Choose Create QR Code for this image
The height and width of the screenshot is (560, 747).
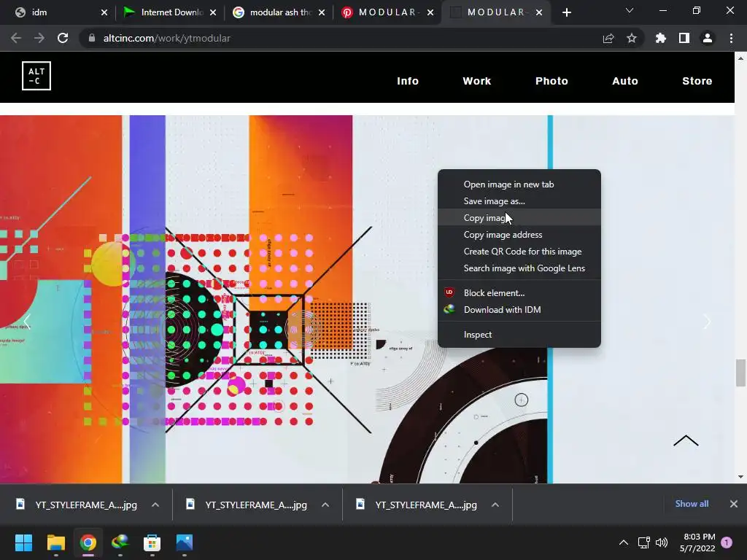(x=519, y=252)
